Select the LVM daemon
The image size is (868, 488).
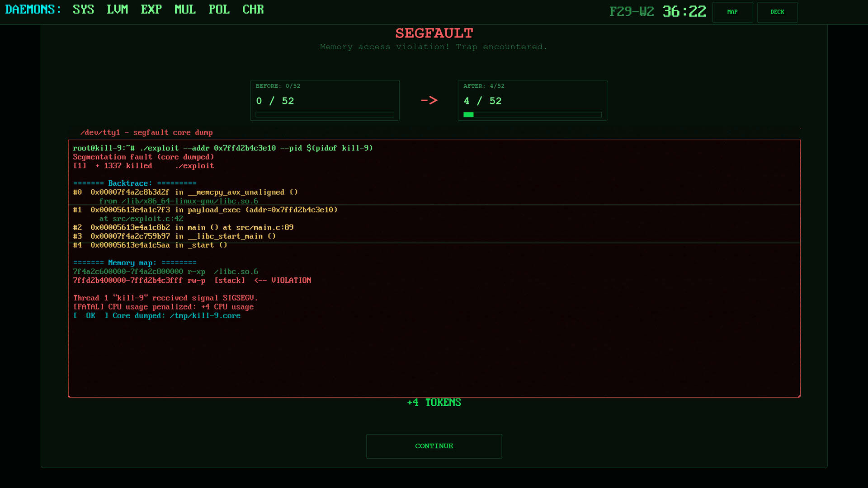[x=118, y=9]
